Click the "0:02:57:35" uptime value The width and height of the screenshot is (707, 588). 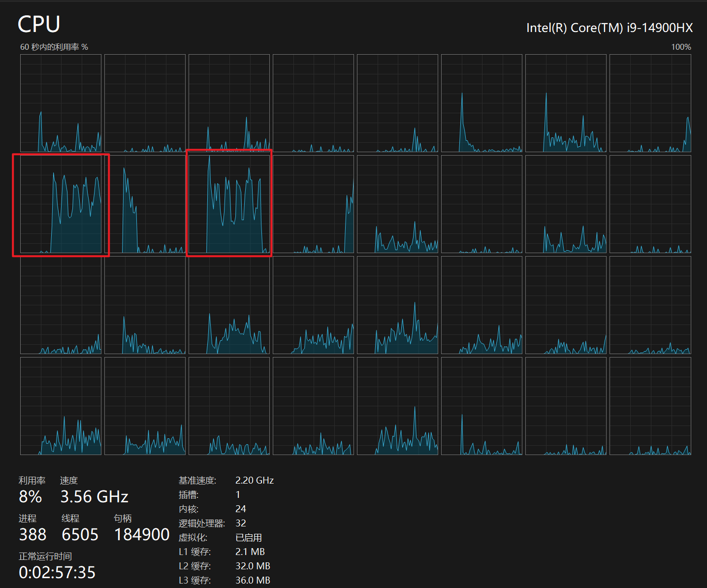57,572
